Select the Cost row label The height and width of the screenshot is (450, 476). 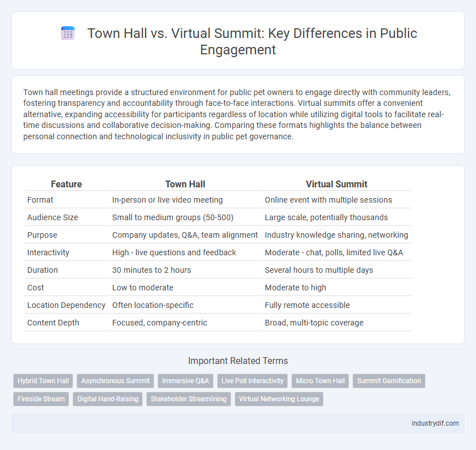point(36,288)
